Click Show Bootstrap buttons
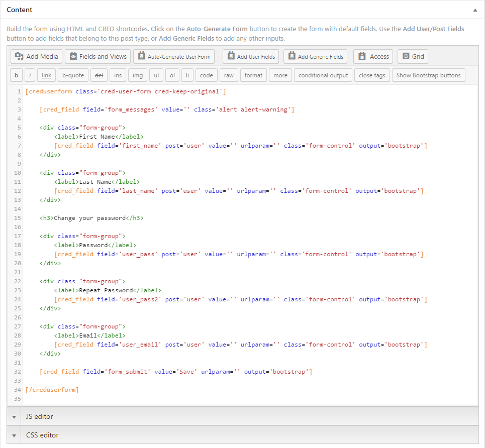The height and width of the screenshot is (448, 485). click(x=428, y=75)
